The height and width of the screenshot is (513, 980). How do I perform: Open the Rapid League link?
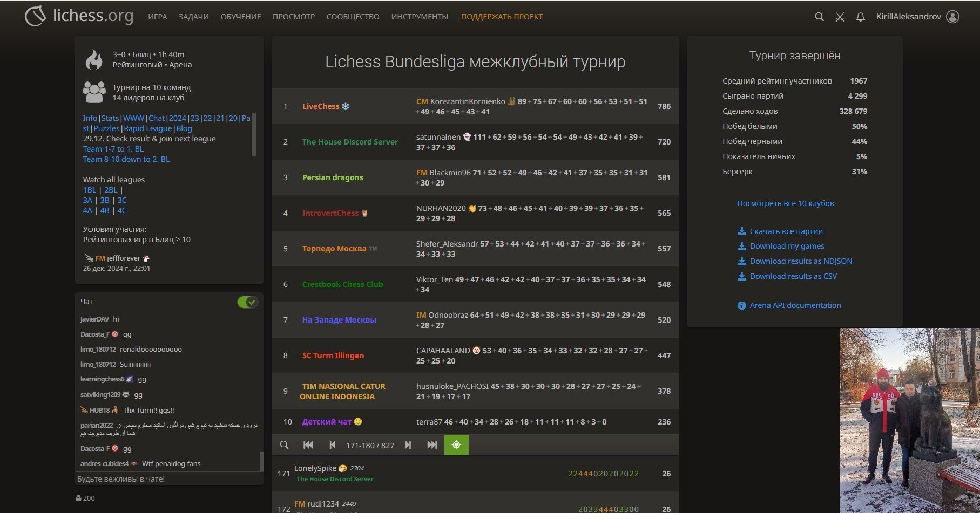click(148, 128)
